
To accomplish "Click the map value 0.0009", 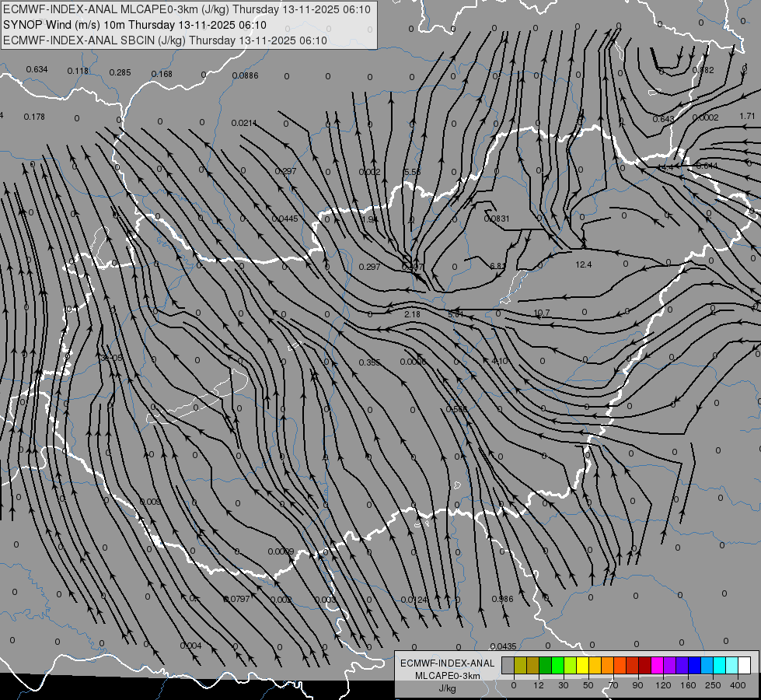I will coord(281,551).
